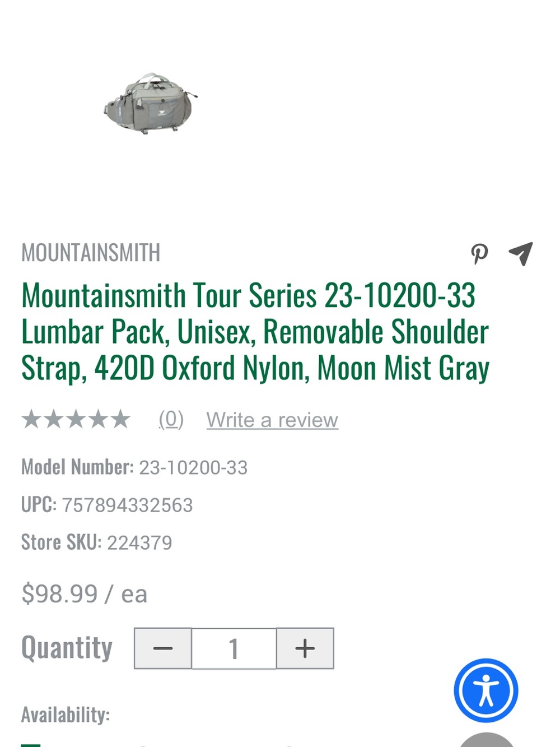Tap the $98.99 / ea price
Viewport: 560px width, 747px height.
(84, 594)
